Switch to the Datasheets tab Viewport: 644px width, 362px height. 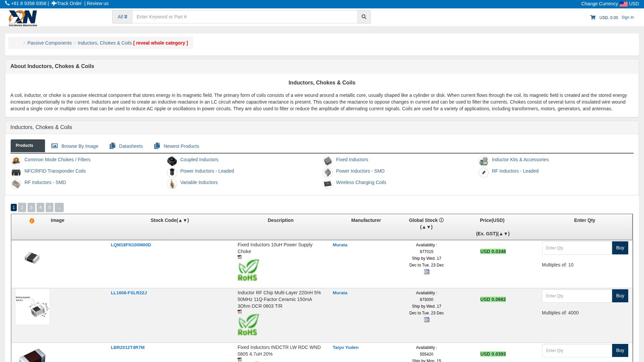click(126, 146)
